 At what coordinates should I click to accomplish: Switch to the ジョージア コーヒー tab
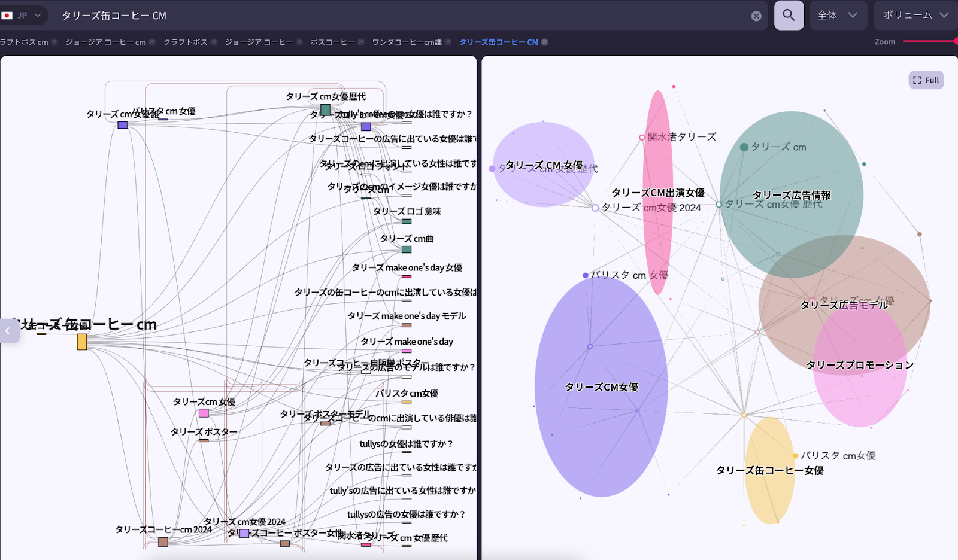click(x=259, y=42)
